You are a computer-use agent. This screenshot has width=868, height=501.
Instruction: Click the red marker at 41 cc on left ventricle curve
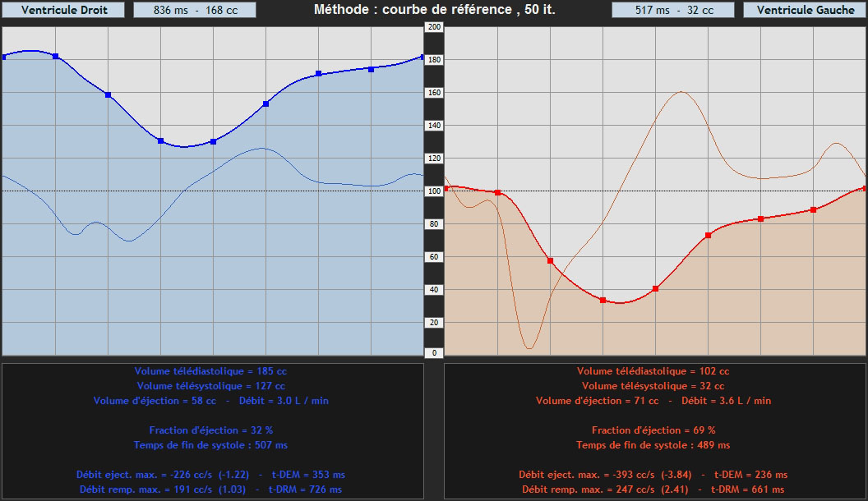(x=655, y=288)
